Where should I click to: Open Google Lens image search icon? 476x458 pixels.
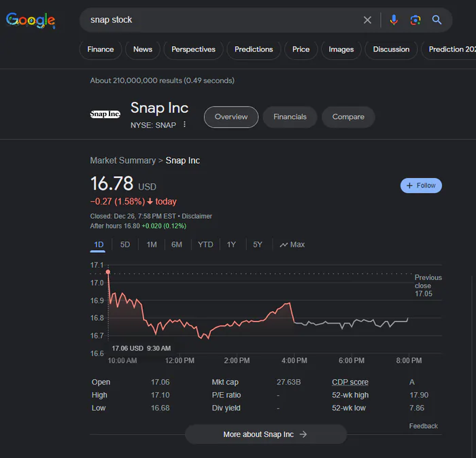(x=415, y=20)
